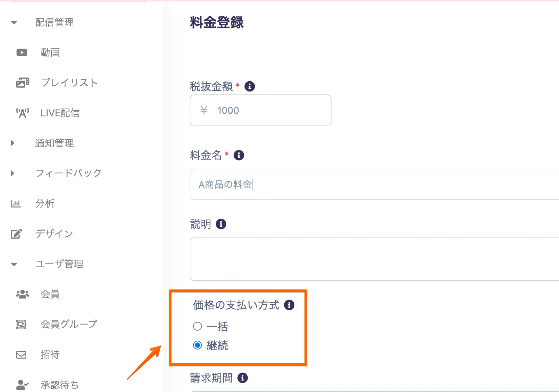Click the info icon next to 料金名

[239, 155]
